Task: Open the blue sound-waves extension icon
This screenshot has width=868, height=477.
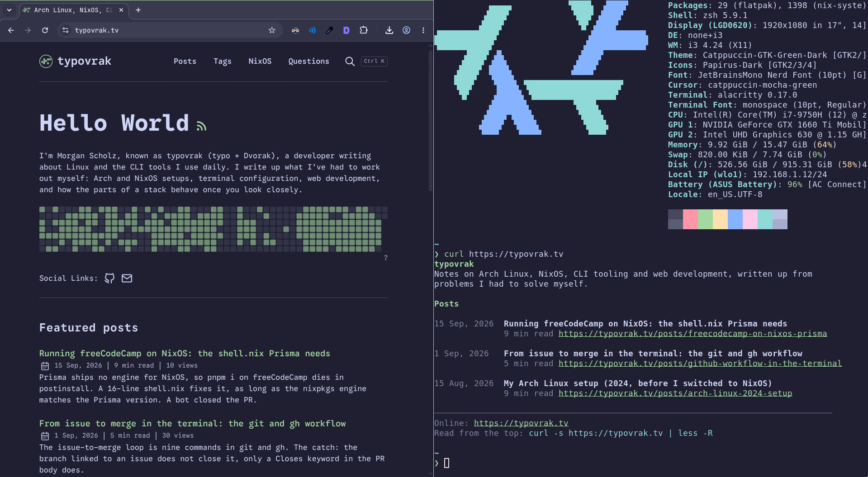Action: (x=313, y=30)
